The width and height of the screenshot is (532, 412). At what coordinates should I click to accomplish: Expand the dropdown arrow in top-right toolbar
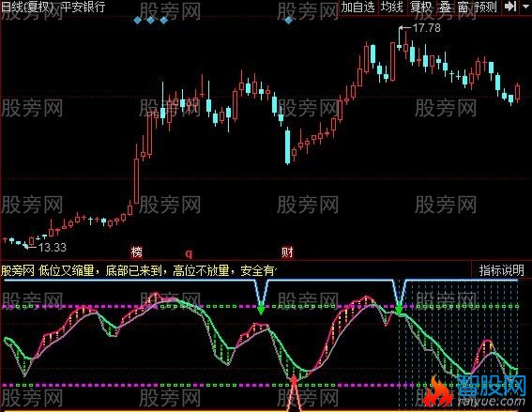click(x=524, y=7)
